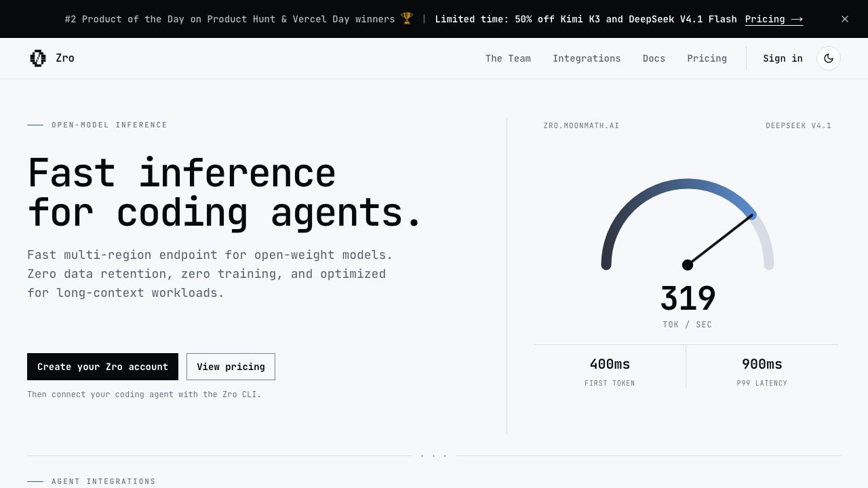
Task: Click the trophy emoji in the banner
Action: (x=407, y=19)
